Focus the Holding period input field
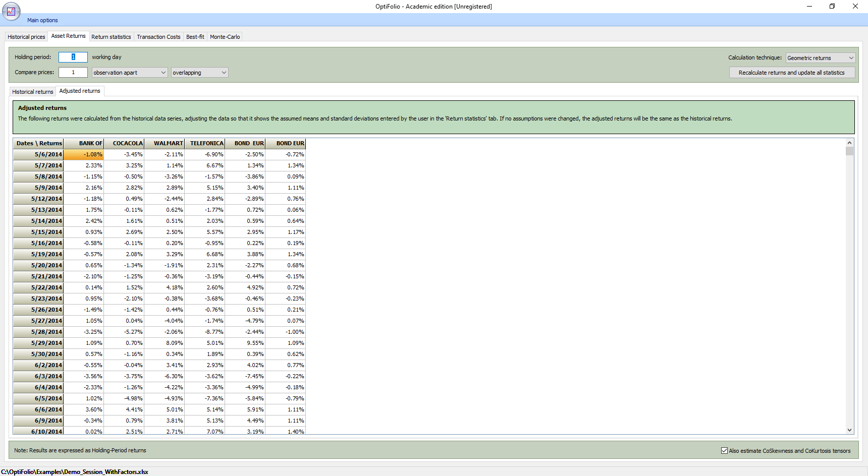 click(x=73, y=57)
